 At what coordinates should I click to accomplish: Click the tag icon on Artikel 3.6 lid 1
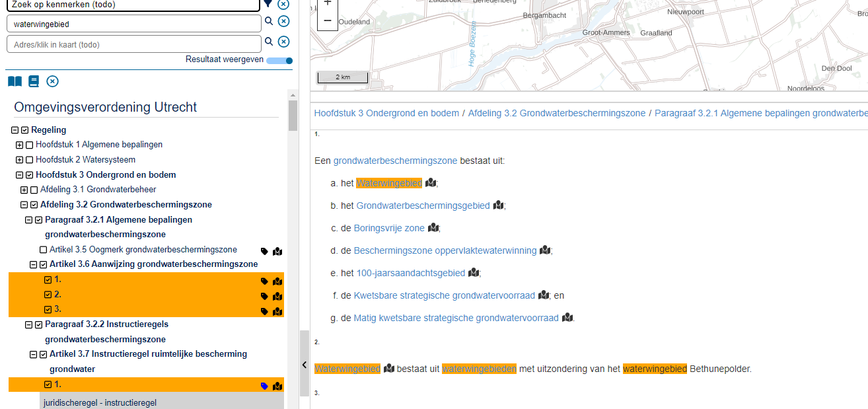[x=264, y=281]
